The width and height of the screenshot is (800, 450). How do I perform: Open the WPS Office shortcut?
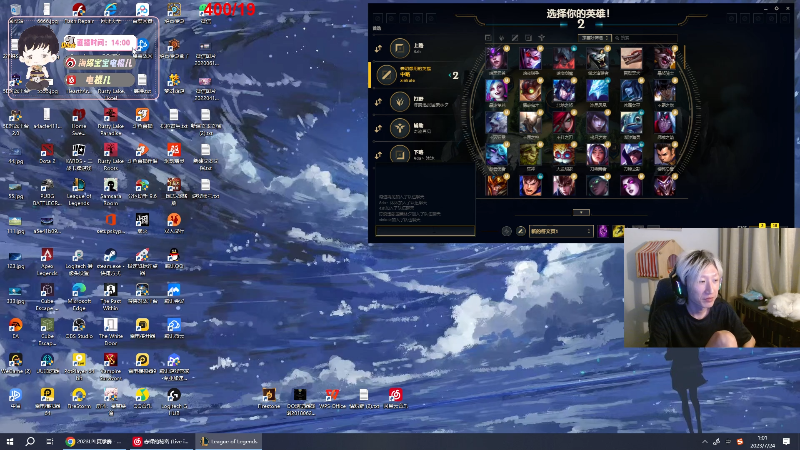click(332, 398)
